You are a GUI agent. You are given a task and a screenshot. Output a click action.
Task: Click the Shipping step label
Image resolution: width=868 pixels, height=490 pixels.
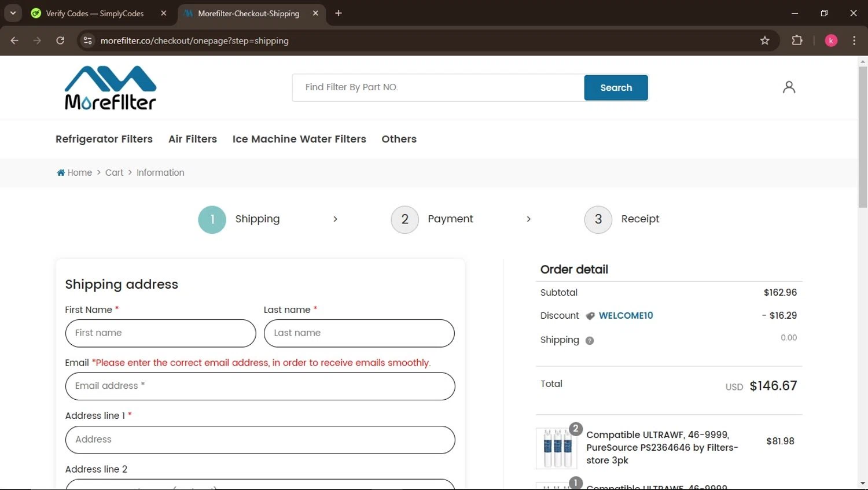pyautogui.click(x=258, y=219)
